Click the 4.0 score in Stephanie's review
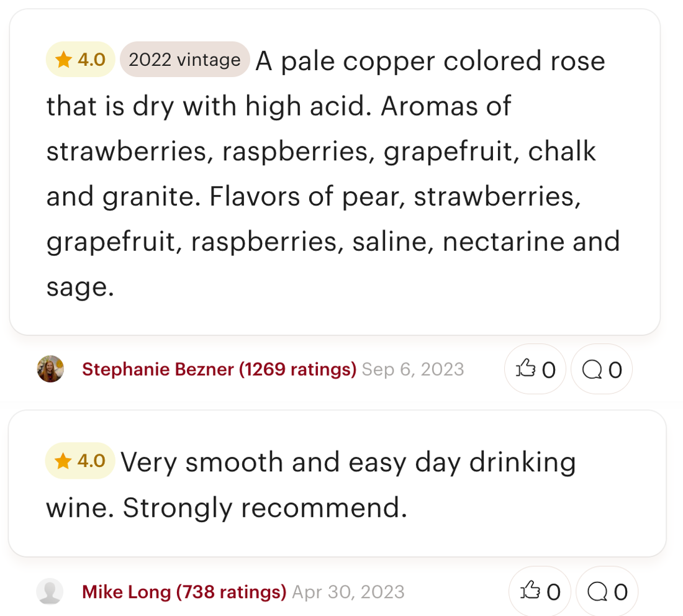Image resolution: width=683 pixels, height=616 pixels. (91, 60)
